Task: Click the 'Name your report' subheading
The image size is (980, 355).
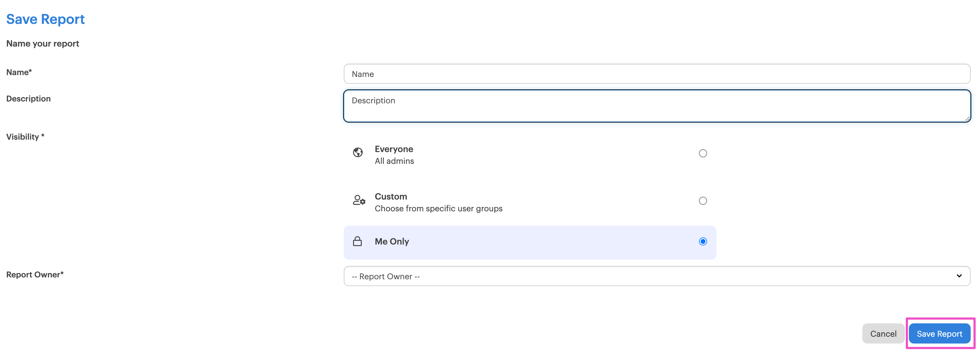Action: (43, 43)
